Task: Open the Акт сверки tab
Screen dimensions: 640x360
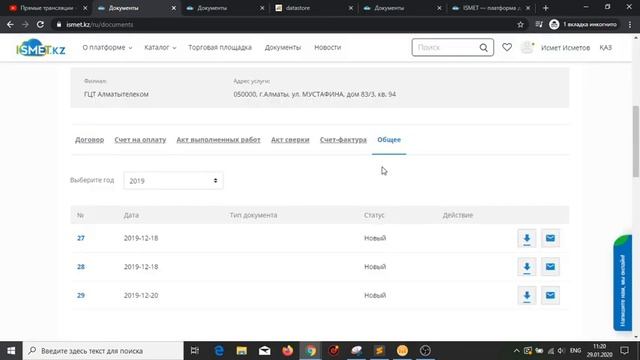Action: tap(290, 140)
